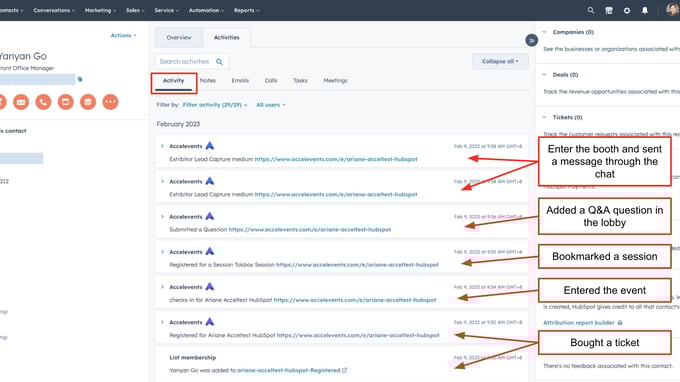Expand the Registered for Ariane Acceltest activity
Image resolution: width=680 pixels, height=382 pixels.
point(163,322)
